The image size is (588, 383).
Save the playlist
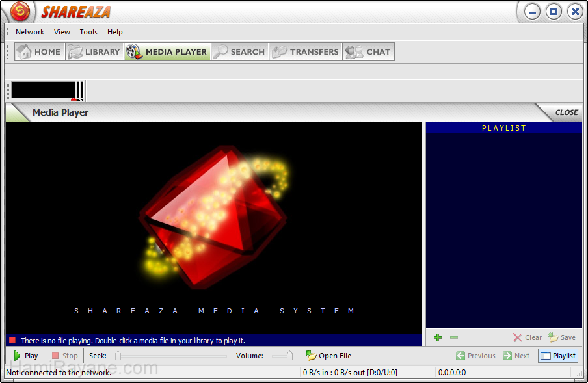(562, 337)
